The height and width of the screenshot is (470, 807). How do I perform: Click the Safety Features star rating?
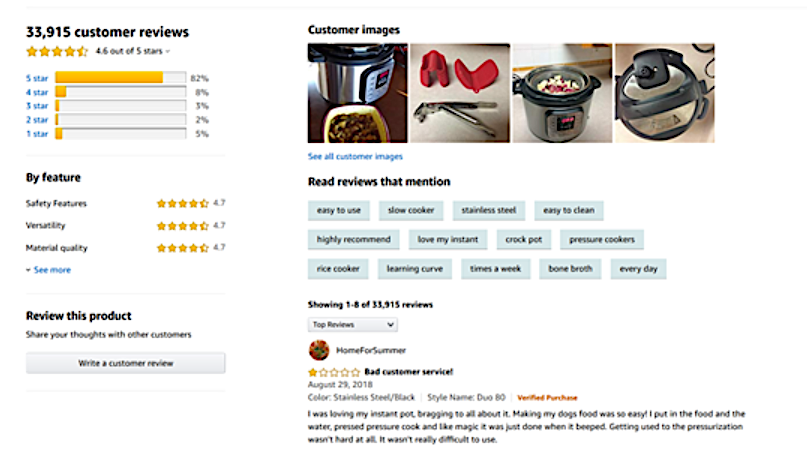pyautogui.click(x=183, y=203)
